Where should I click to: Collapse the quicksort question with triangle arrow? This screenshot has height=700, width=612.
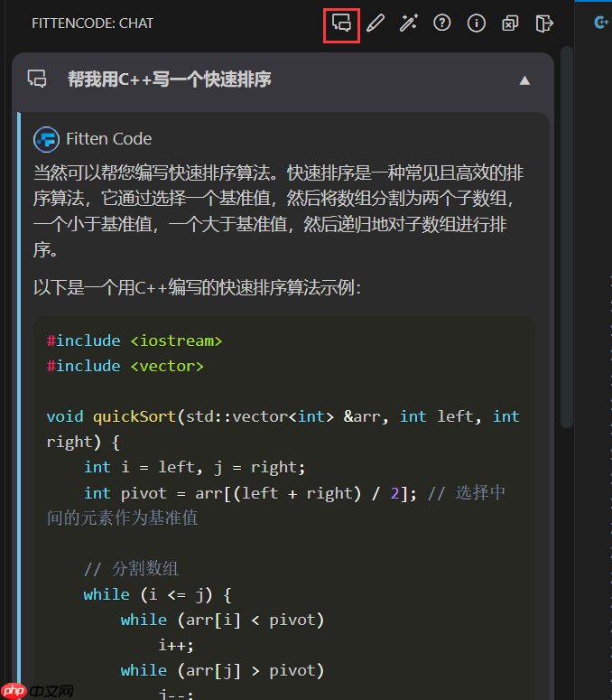pyautogui.click(x=524, y=80)
